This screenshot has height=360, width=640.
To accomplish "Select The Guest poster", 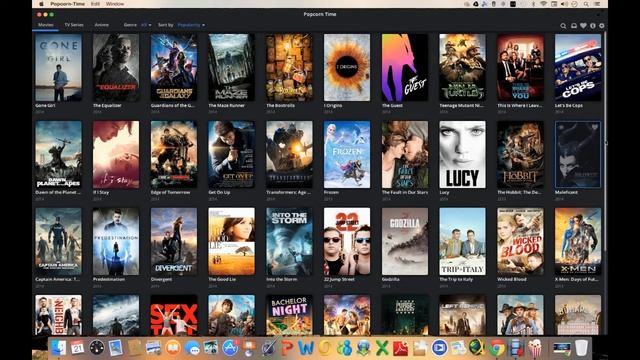I will click(x=405, y=67).
